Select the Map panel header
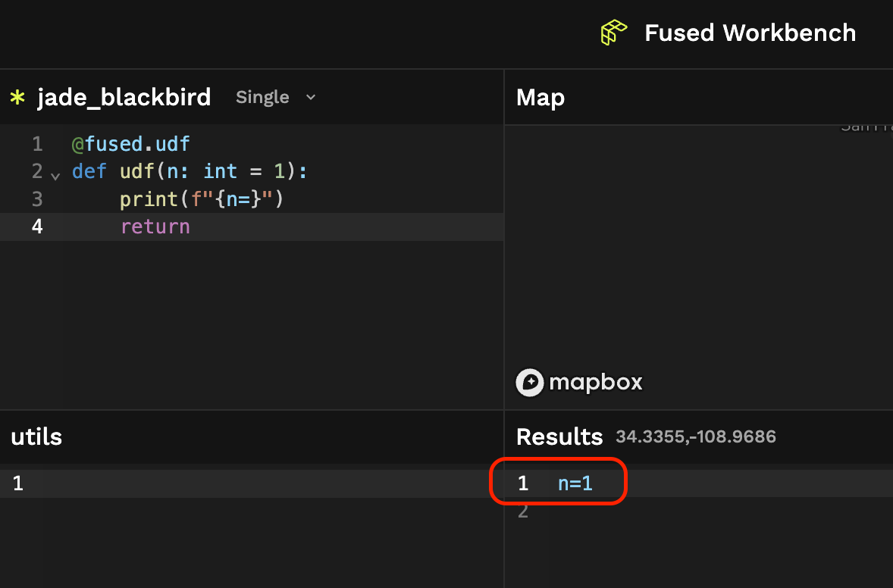893x588 pixels. pyautogui.click(x=540, y=97)
